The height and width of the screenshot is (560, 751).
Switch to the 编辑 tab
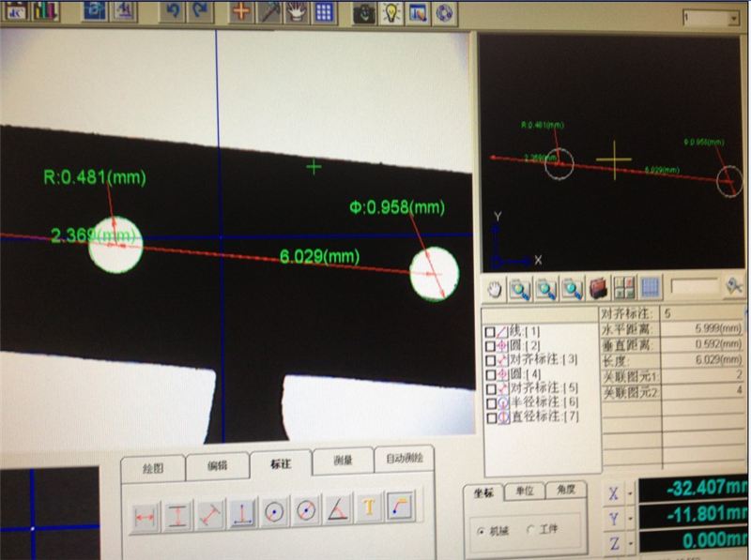pos(218,466)
